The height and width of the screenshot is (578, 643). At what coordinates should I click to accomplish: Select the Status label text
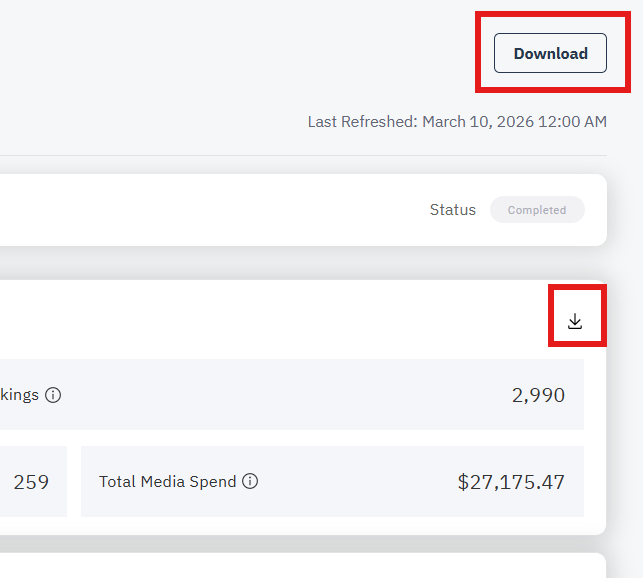click(x=453, y=210)
